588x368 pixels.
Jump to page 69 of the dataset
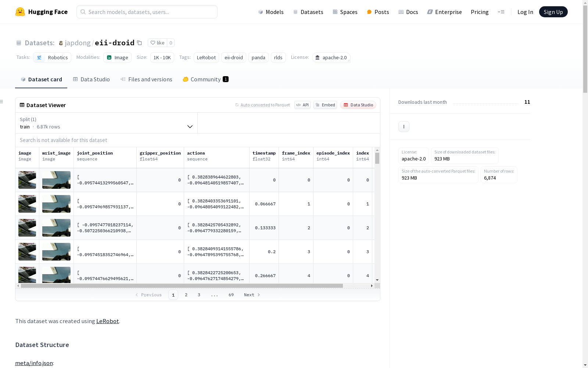pyautogui.click(x=231, y=295)
